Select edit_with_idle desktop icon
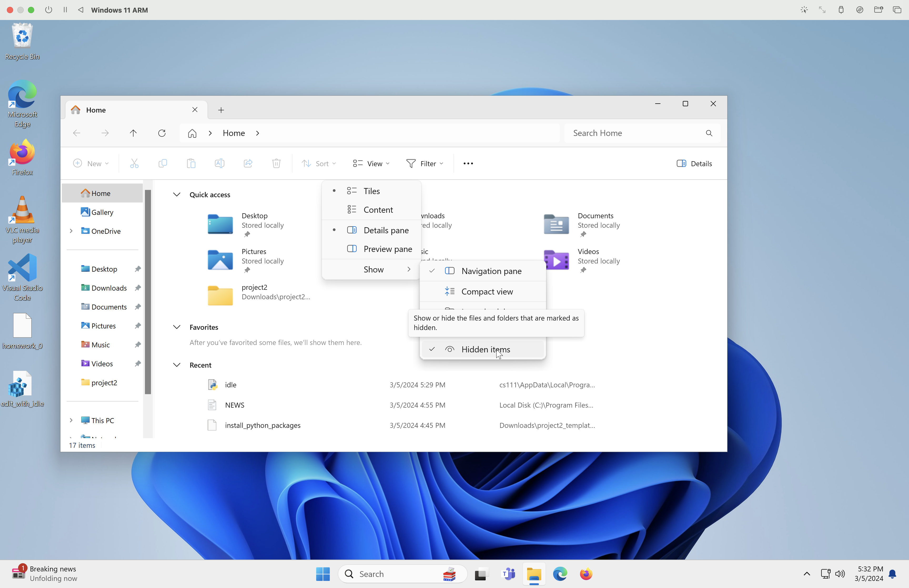The image size is (909, 588). (x=22, y=389)
